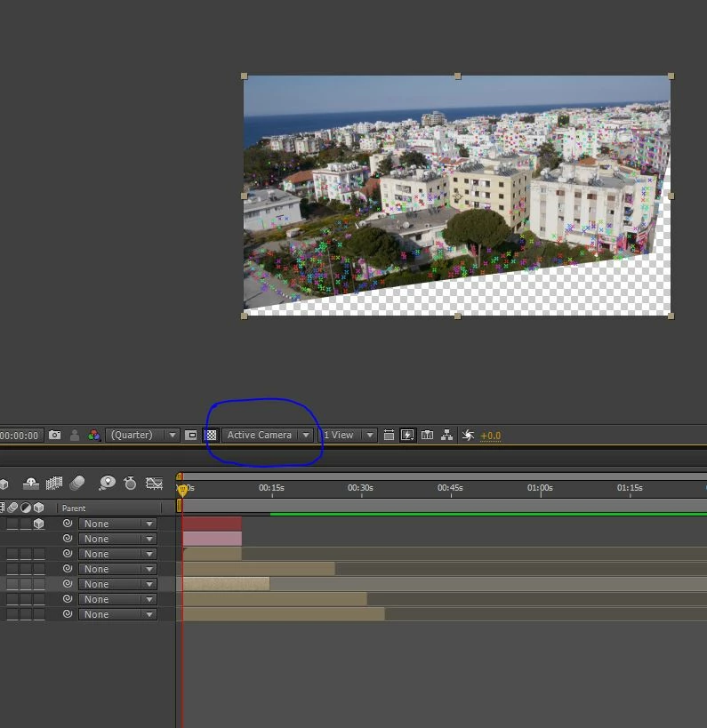Click the 00:15s mark on time ruler
The height and width of the screenshot is (728, 707).
tap(271, 487)
